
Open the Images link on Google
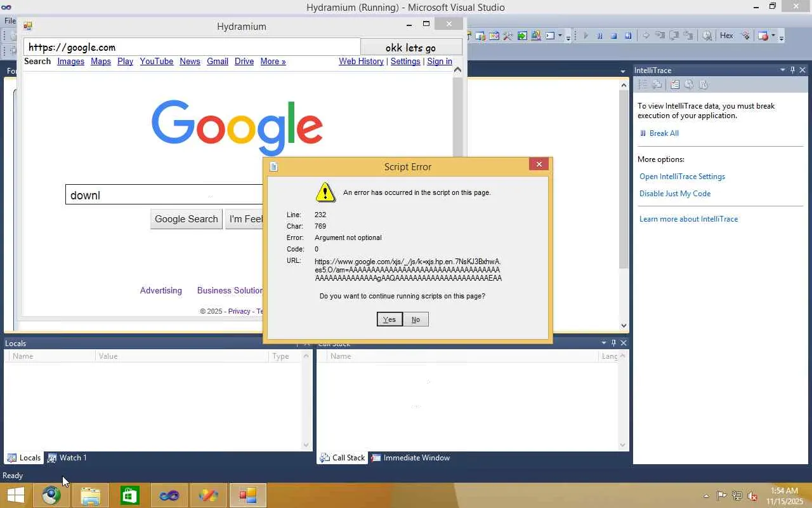[x=70, y=62]
